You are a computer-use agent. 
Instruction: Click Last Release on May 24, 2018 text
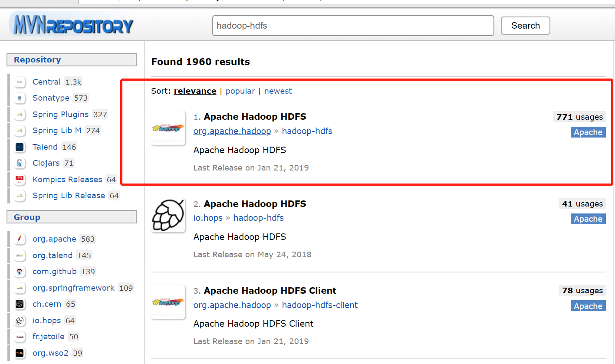252,254
